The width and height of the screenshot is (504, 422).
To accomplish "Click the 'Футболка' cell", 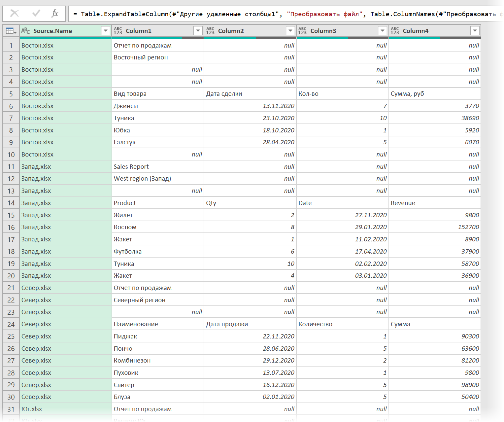I will point(158,252).
